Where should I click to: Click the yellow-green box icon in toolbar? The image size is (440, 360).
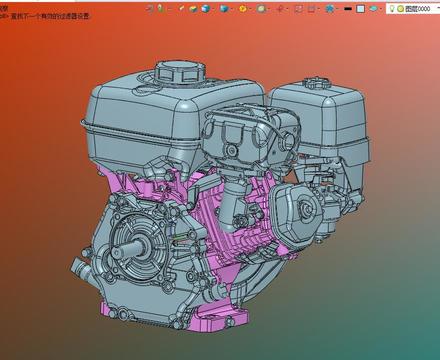(x=193, y=9)
